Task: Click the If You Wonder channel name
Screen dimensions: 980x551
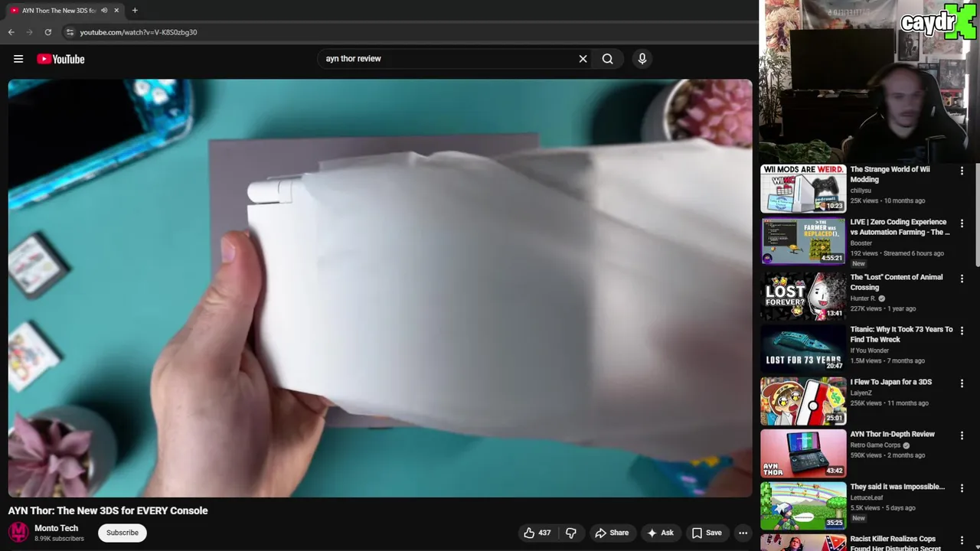Action: click(870, 350)
